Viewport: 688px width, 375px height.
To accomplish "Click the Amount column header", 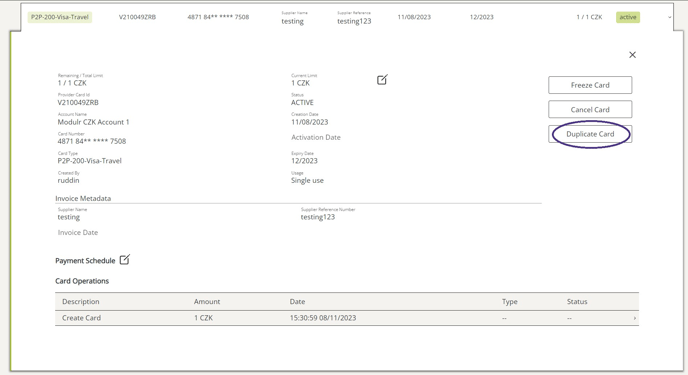I will [207, 302].
